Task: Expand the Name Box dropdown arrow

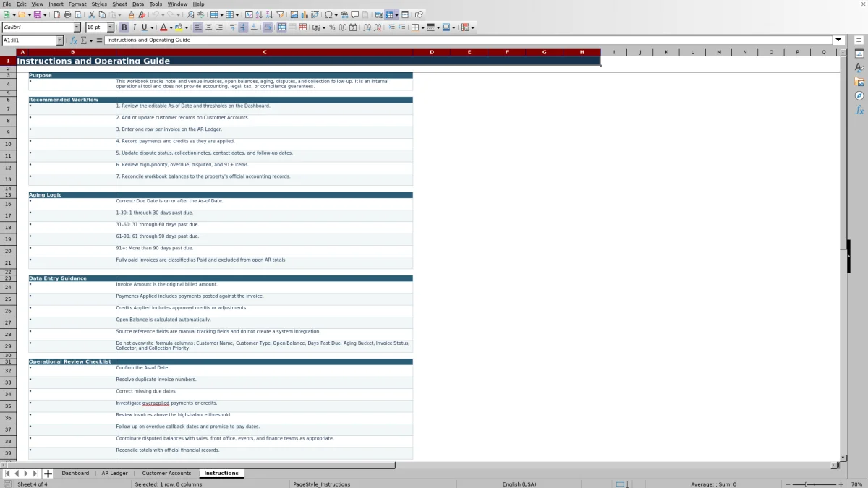Action: pos(59,40)
